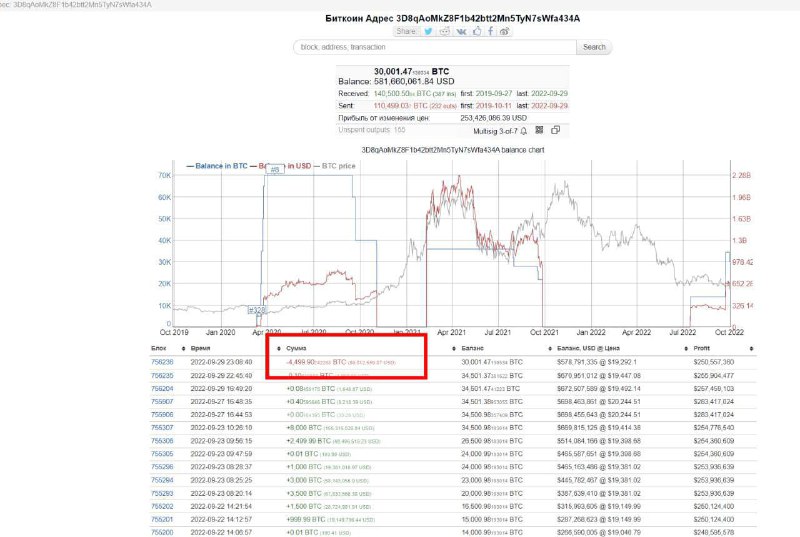Open the Sent last date 2022-09-29

point(549,106)
